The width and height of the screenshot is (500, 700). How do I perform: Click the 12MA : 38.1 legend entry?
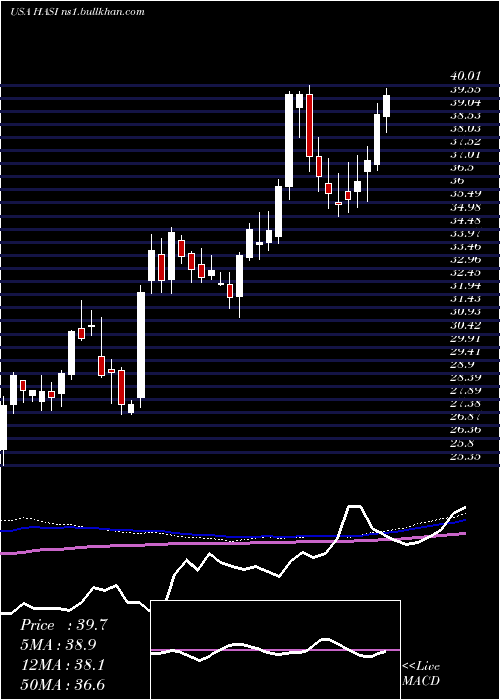point(62,665)
